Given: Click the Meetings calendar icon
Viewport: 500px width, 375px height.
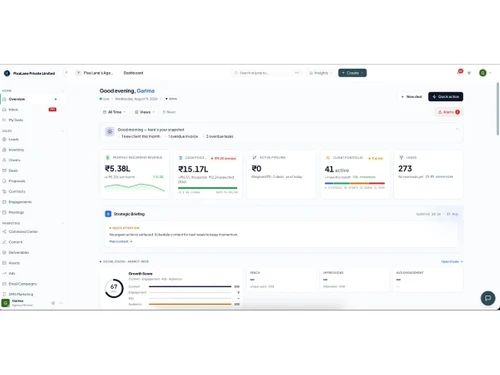Looking at the screenshot, I should (4, 212).
